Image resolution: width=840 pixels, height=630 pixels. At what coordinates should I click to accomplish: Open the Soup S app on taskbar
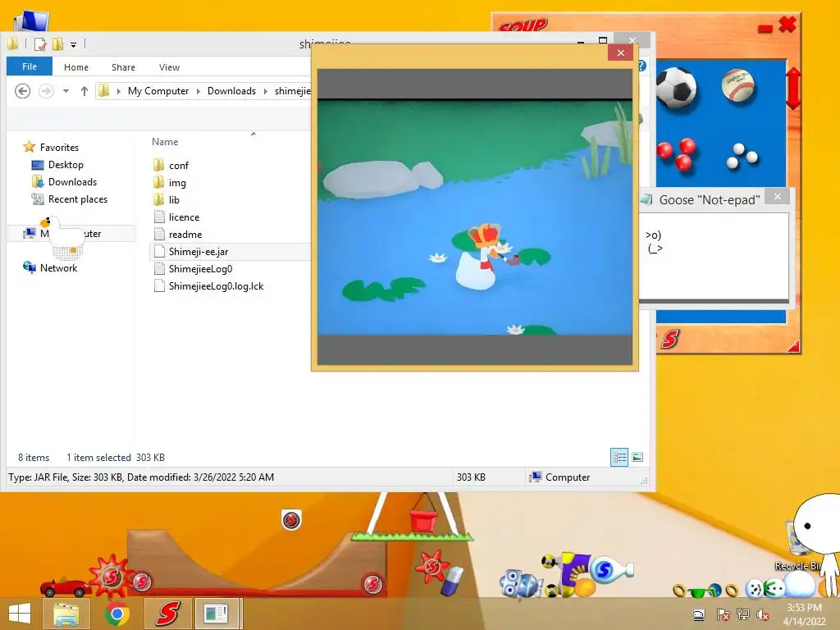167,614
